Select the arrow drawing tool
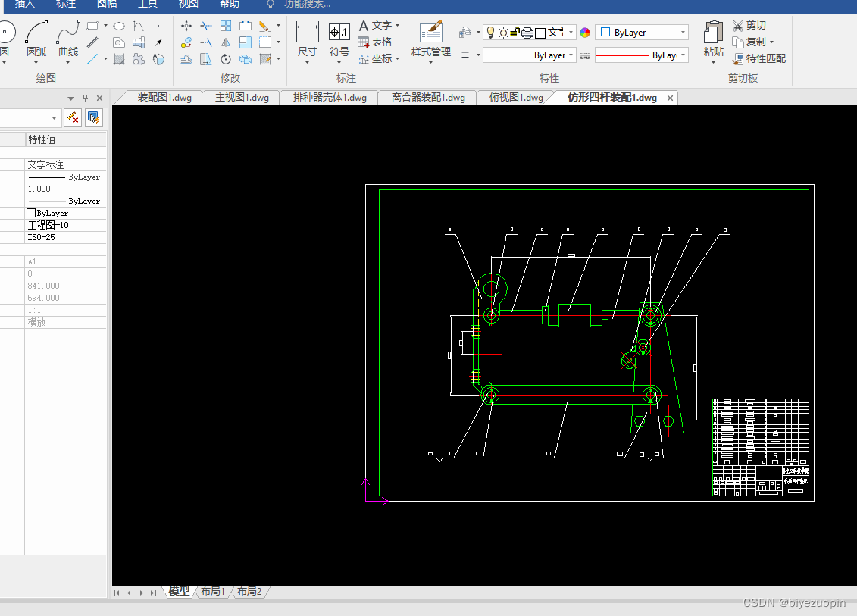 pos(158,42)
